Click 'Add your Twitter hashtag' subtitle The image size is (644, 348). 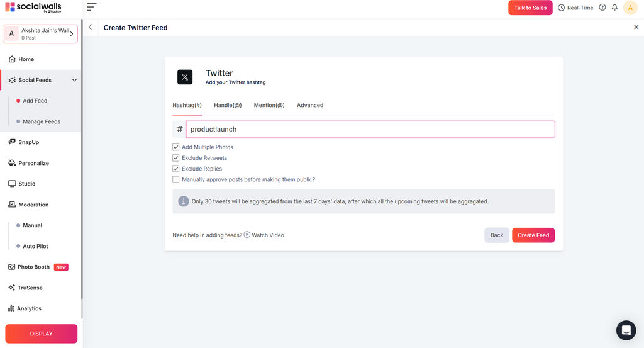click(x=235, y=82)
